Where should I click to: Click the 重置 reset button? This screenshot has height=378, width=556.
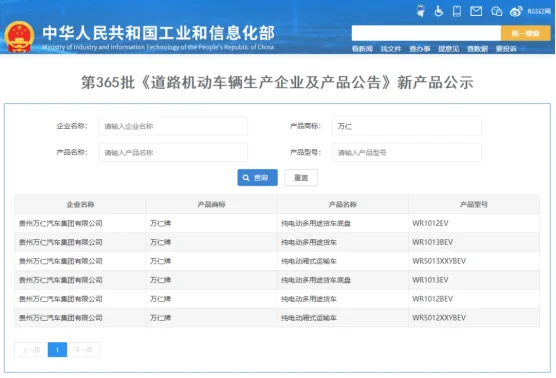[301, 178]
